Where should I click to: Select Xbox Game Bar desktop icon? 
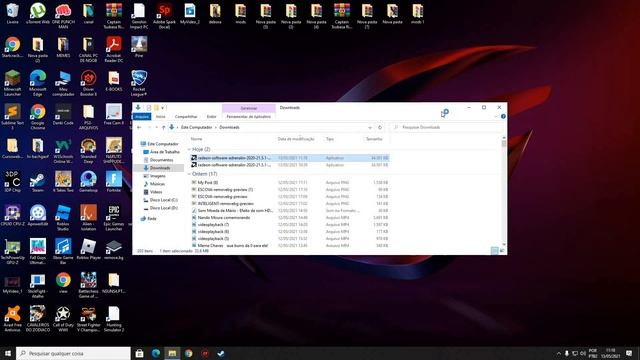pyautogui.click(x=63, y=252)
